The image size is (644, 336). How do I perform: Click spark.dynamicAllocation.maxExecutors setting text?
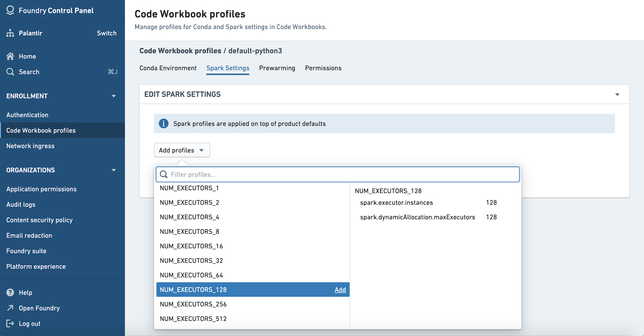[x=417, y=217]
